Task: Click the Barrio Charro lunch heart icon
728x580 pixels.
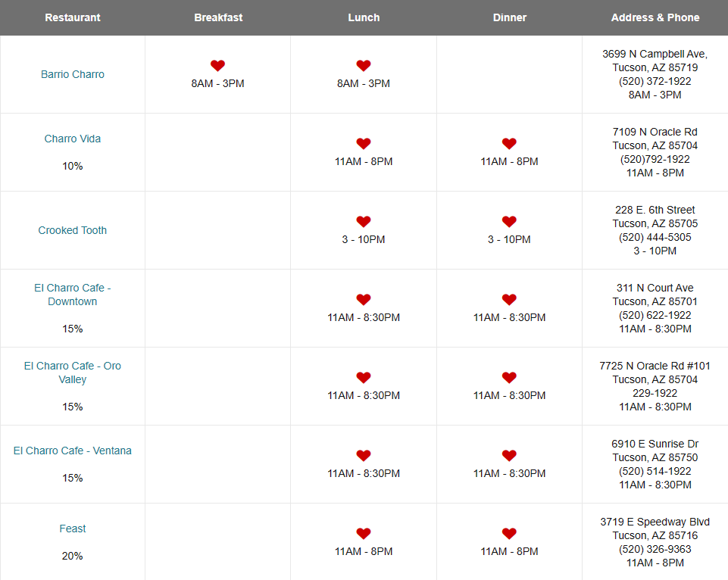Action: click(x=364, y=65)
